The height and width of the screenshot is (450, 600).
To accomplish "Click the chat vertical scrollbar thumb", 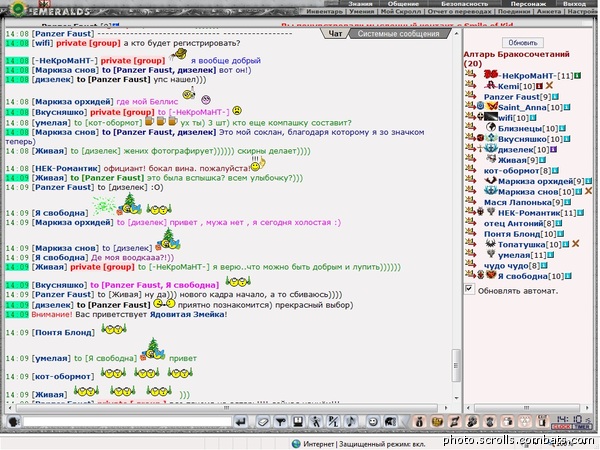I will 456,365.
